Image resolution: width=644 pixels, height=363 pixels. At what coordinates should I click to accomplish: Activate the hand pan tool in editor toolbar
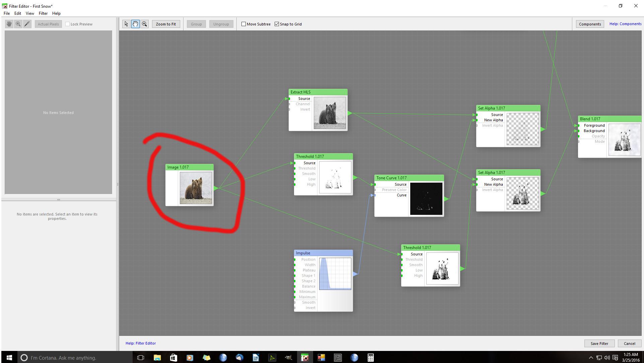135,24
